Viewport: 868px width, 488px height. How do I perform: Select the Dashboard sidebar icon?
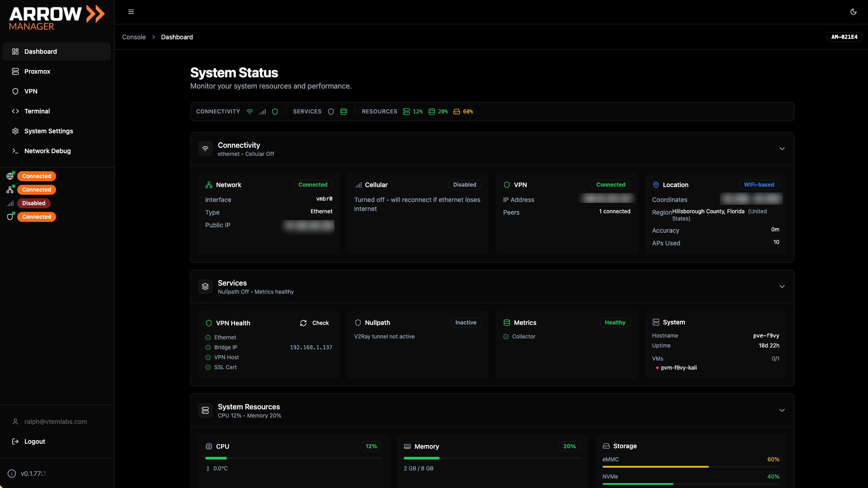tap(15, 52)
